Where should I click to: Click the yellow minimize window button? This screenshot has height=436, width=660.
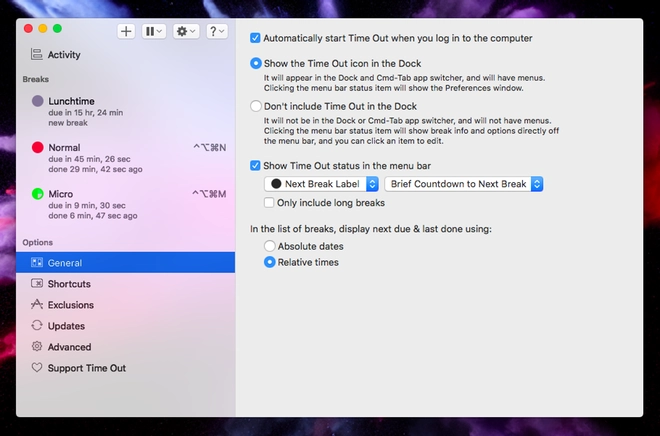tap(43, 28)
